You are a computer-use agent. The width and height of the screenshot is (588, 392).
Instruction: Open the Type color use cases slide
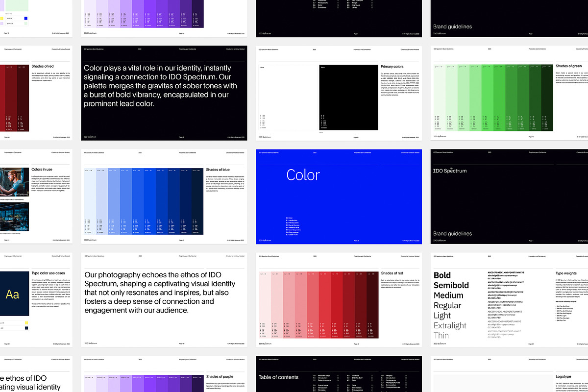click(36, 300)
